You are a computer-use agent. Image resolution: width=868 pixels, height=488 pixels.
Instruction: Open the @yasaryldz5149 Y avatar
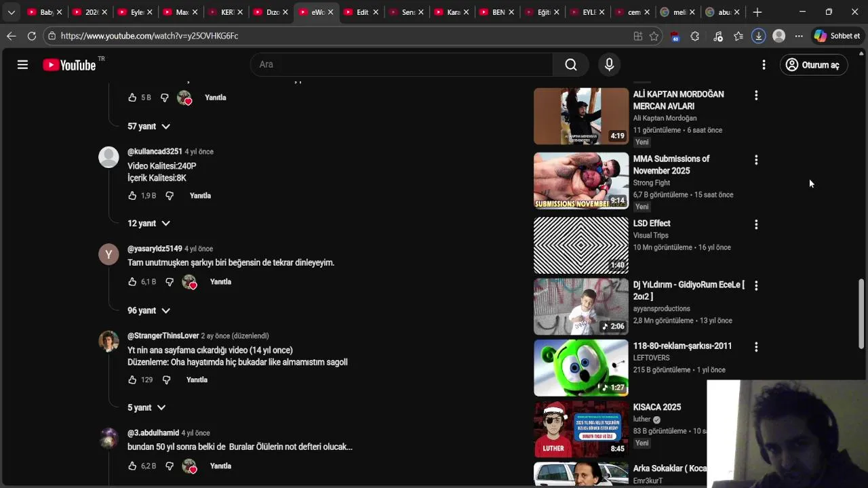click(x=108, y=254)
